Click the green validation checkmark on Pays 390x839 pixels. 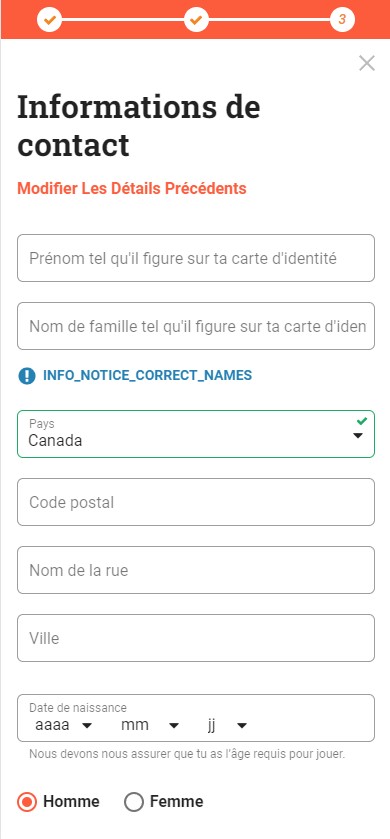click(x=362, y=421)
